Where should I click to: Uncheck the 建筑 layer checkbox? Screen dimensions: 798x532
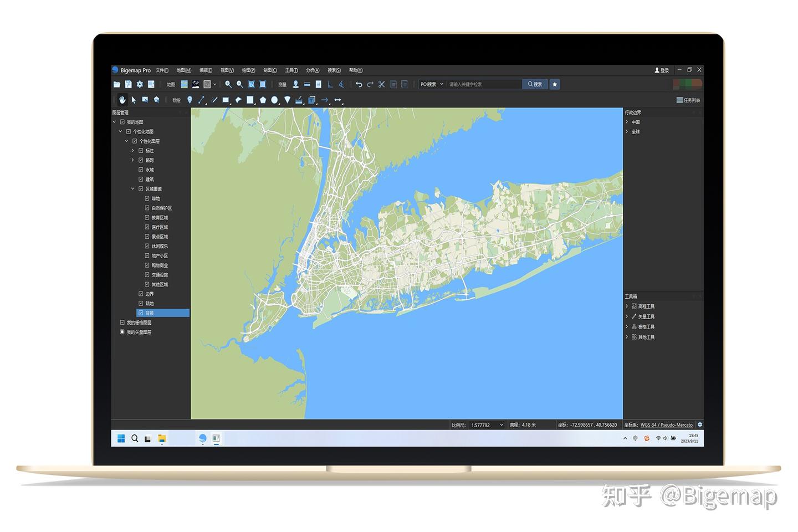[141, 179]
